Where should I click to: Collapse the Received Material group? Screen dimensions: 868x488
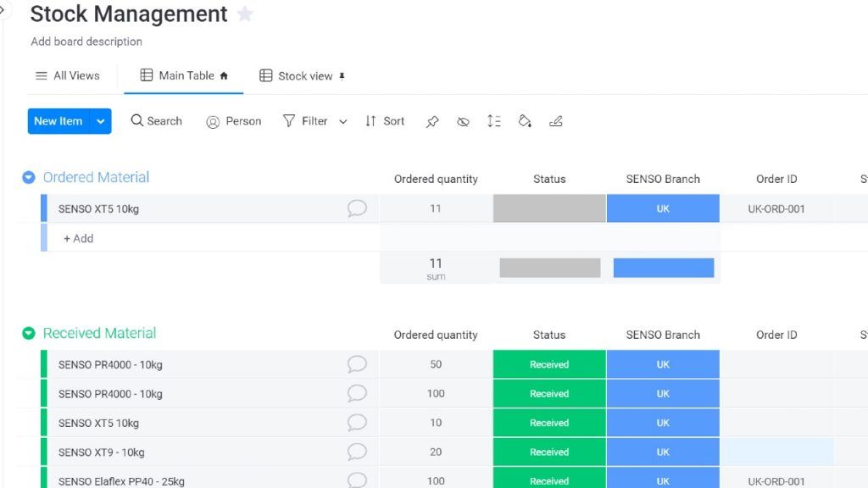tap(29, 333)
